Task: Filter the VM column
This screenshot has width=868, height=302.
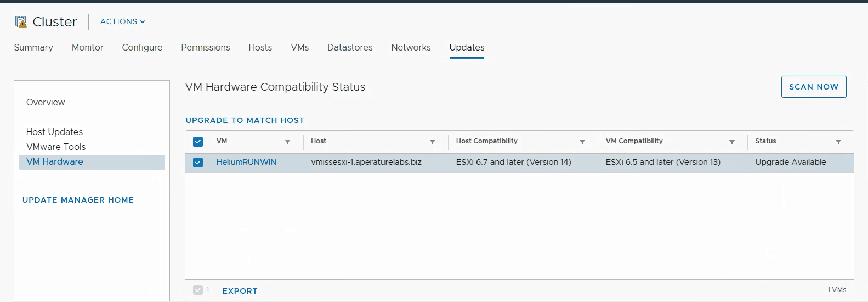Action: point(287,142)
